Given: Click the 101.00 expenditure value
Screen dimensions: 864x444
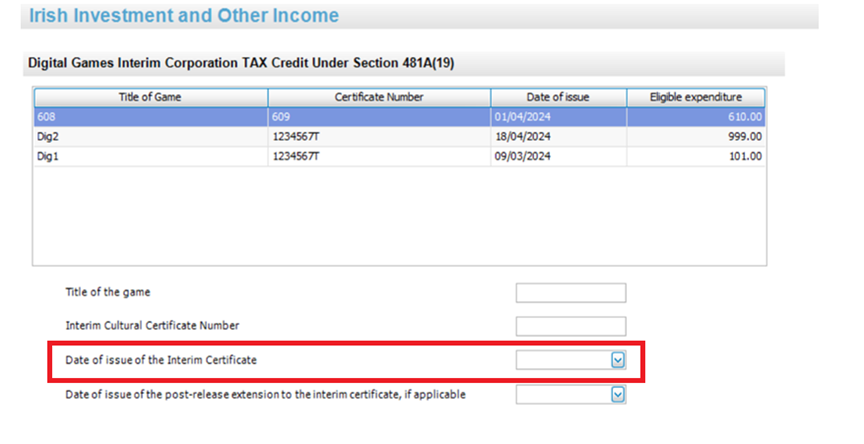Looking at the screenshot, I should (746, 156).
